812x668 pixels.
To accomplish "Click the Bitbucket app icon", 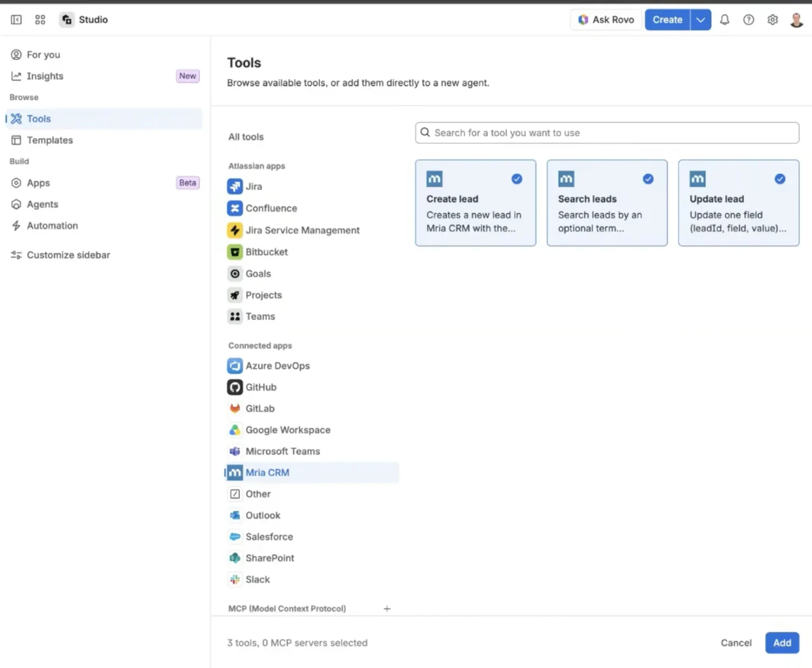I will click(235, 252).
